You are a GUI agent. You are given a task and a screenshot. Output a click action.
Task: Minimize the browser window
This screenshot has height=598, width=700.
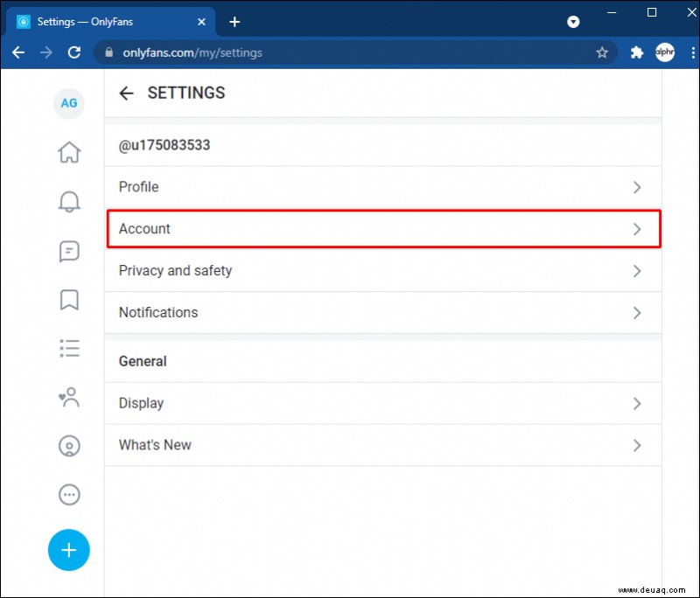(612, 12)
